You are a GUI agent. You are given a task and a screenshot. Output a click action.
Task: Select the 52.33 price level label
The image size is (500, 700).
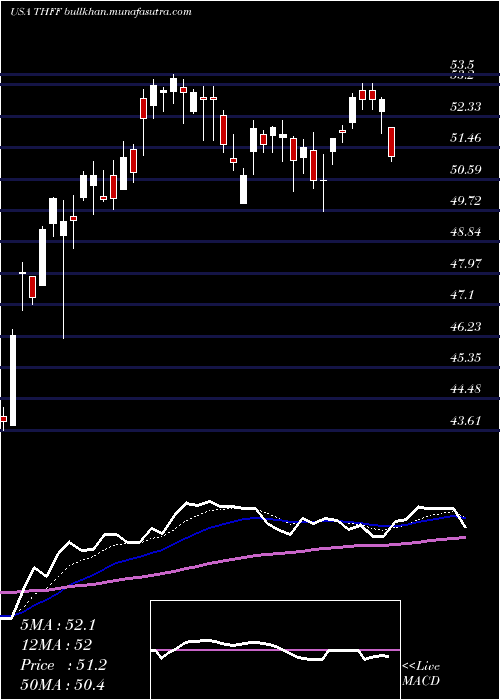(465, 107)
